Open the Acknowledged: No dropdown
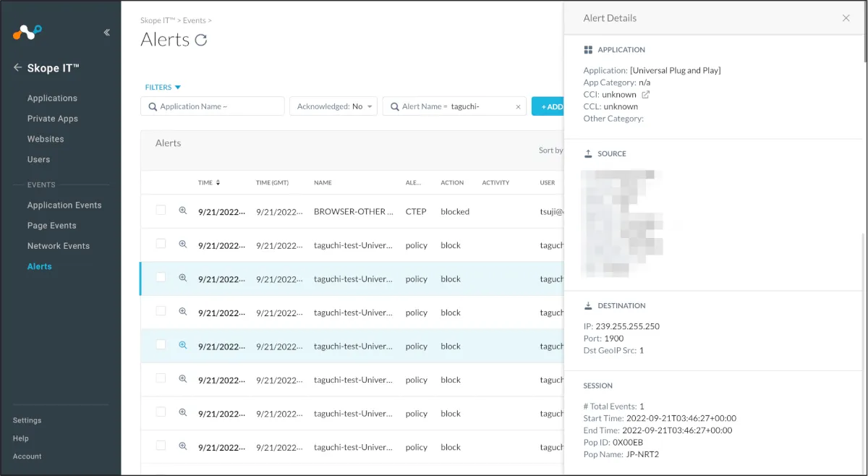This screenshot has height=476, width=868. 333,106
